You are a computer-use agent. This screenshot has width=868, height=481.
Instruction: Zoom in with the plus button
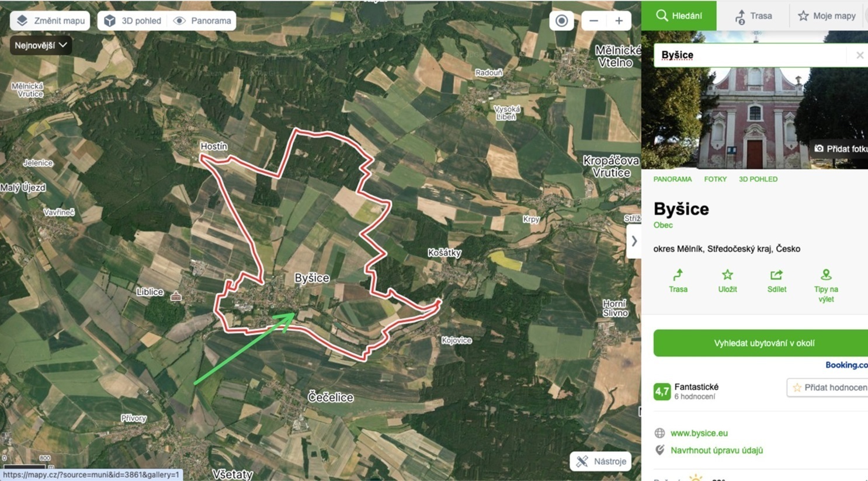pos(619,21)
